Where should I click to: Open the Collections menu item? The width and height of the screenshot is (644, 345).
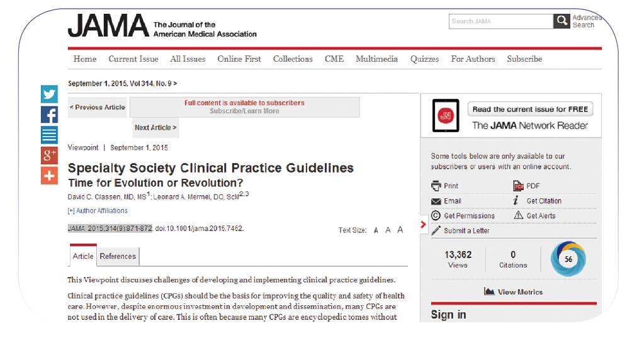click(x=293, y=59)
